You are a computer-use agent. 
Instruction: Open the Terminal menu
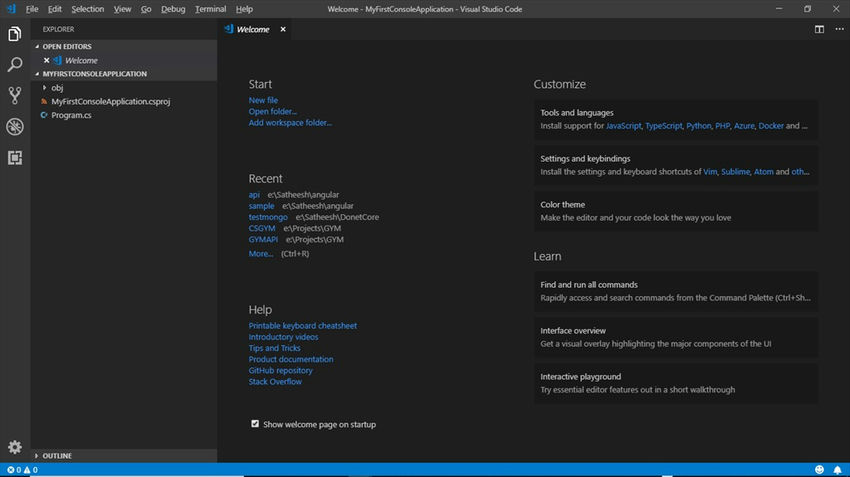pos(210,9)
